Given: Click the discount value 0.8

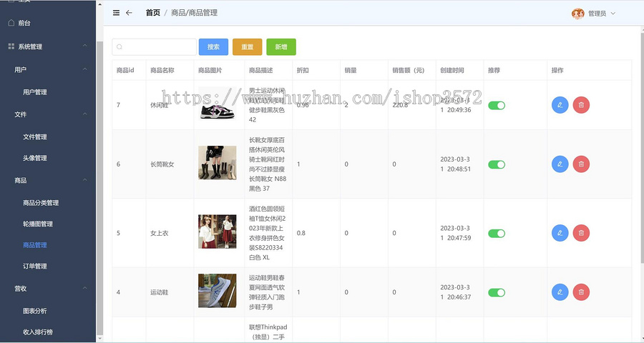Looking at the screenshot, I should click(301, 233).
